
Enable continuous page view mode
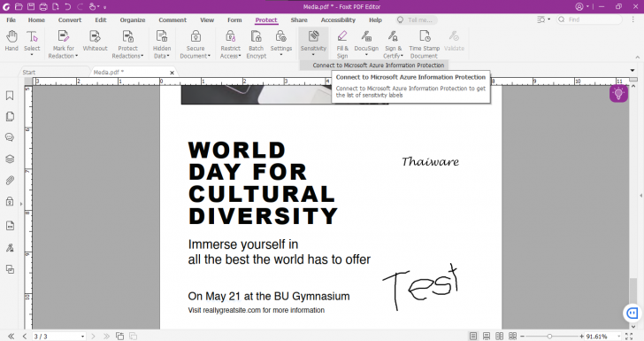tap(487, 336)
